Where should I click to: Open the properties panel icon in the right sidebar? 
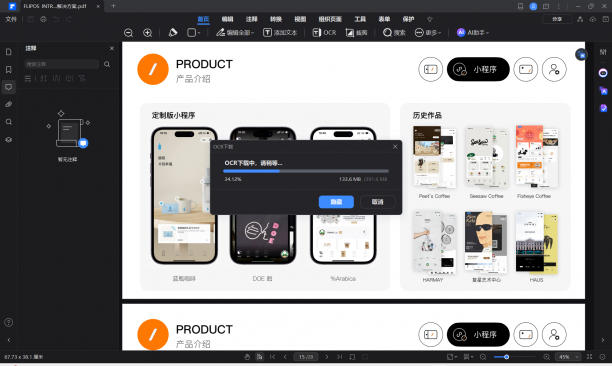(603, 52)
